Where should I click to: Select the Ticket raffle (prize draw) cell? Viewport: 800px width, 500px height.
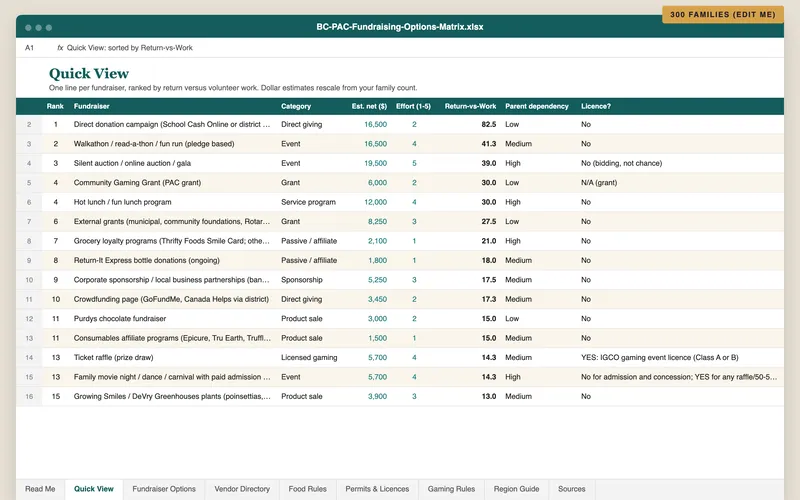[x=113, y=357]
